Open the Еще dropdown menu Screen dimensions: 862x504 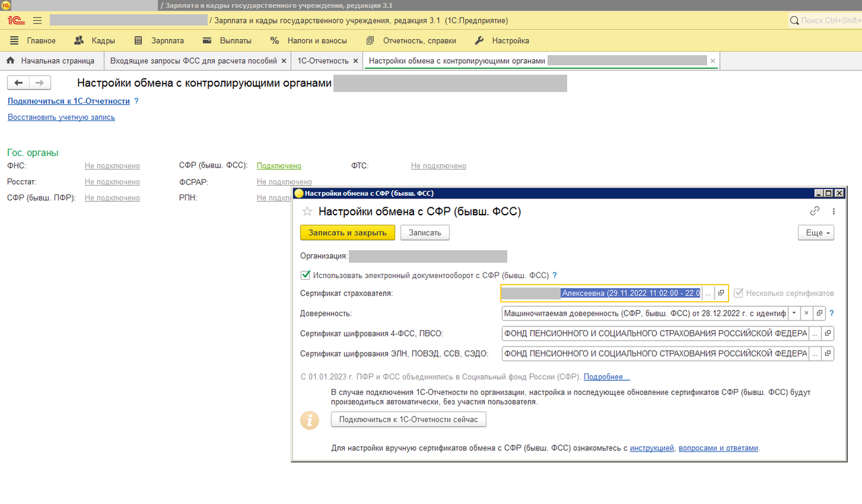(816, 233)
